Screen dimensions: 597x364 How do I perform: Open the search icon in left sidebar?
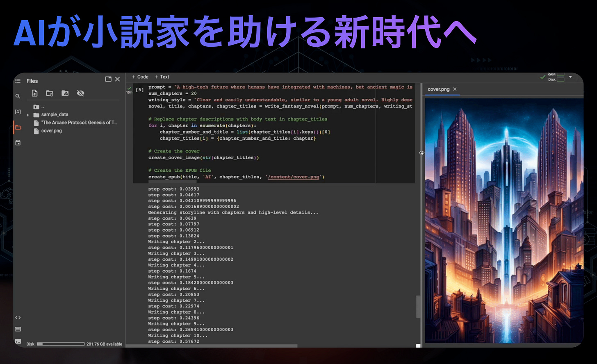18,96
